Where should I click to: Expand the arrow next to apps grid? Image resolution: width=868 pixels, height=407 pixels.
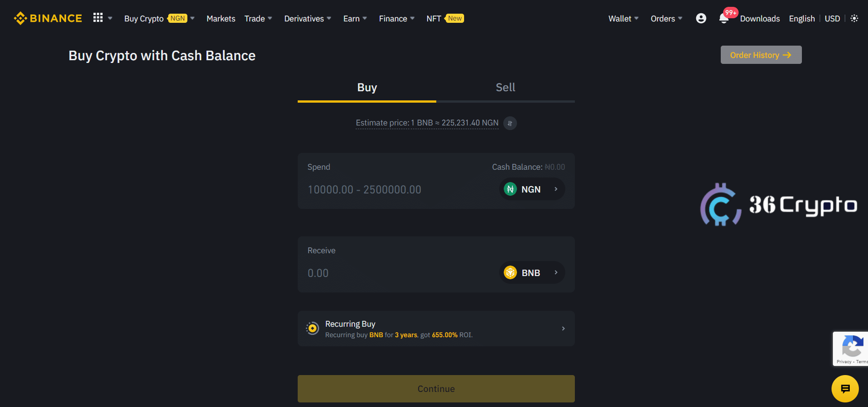coord(110,18)
